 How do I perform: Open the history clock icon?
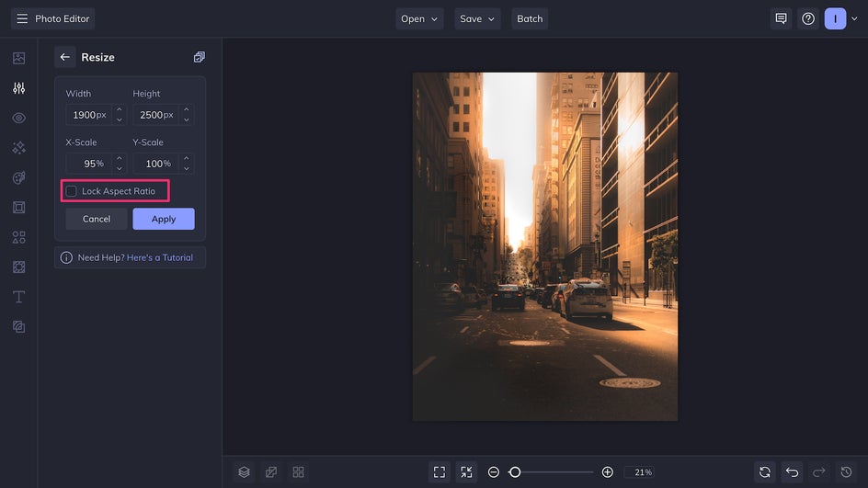pyautogui.click(x=847, y=472)
